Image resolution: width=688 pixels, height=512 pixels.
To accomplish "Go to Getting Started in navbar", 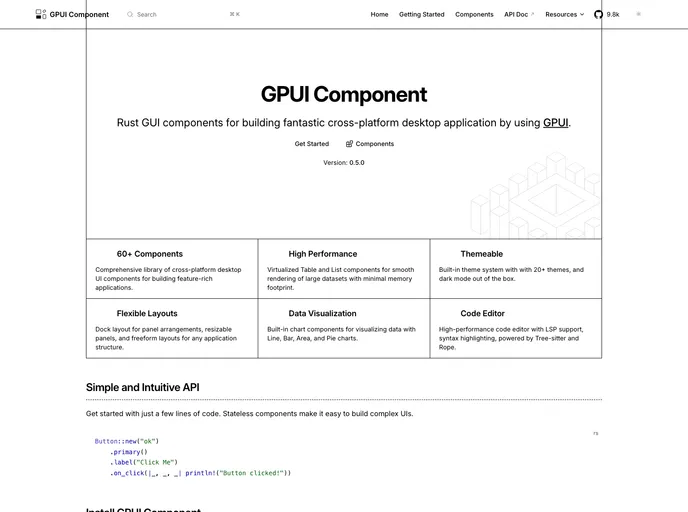I will click(x=421, y=14).
